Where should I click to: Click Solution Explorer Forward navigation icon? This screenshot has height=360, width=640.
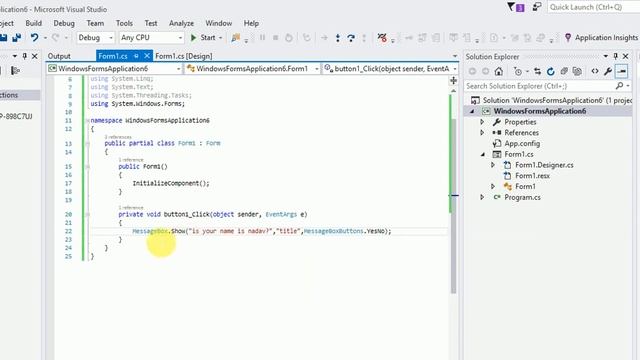coord(485,71)
